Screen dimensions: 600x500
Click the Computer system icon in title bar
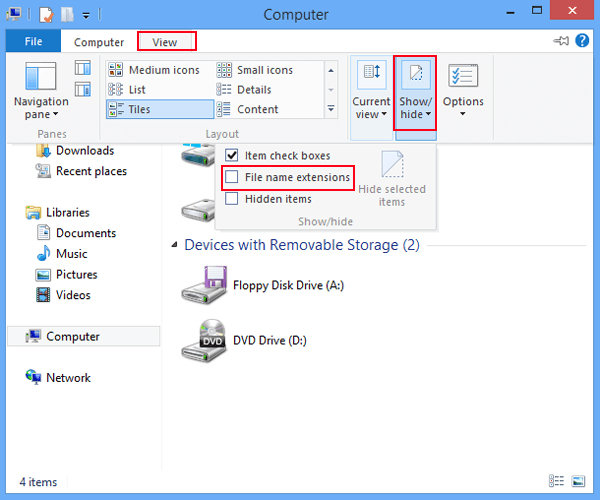[x=14, y=15]
